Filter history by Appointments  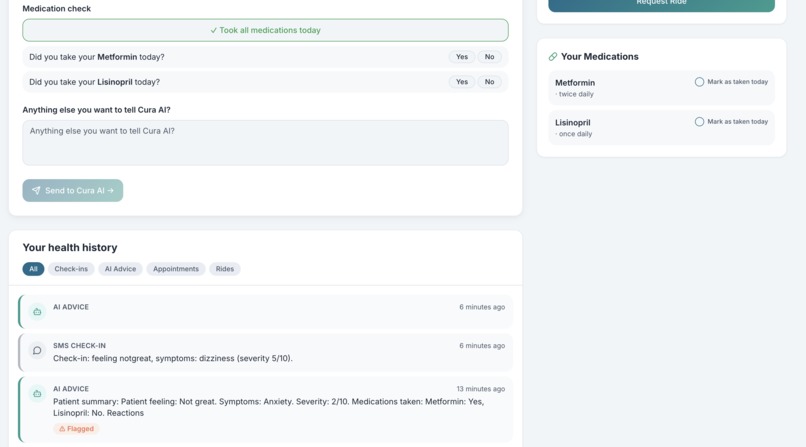click(x=176, y=269)
